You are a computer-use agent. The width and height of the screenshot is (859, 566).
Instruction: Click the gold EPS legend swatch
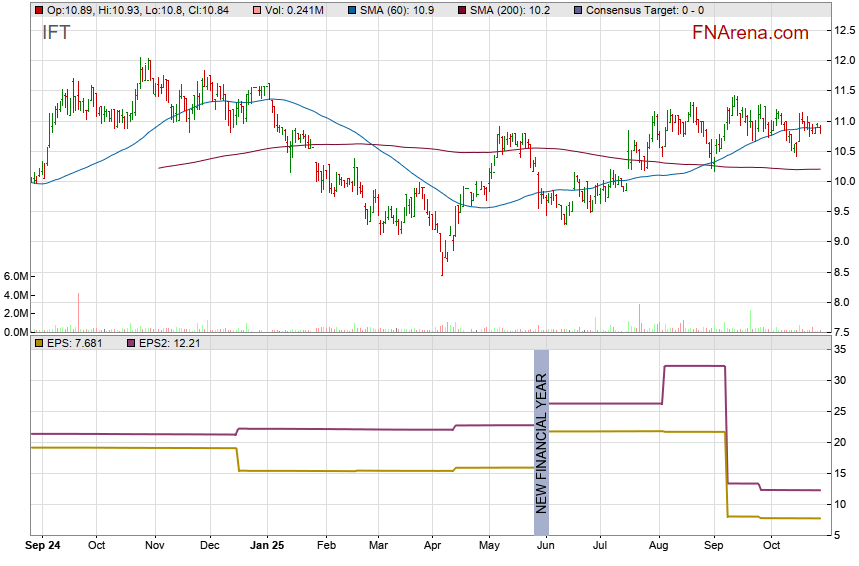tap(38, 343)
